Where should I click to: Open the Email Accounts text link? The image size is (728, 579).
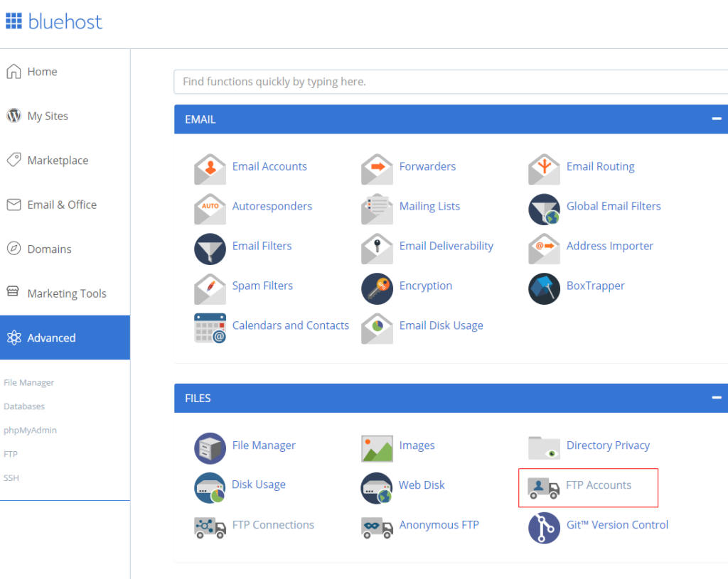(269, 166)
